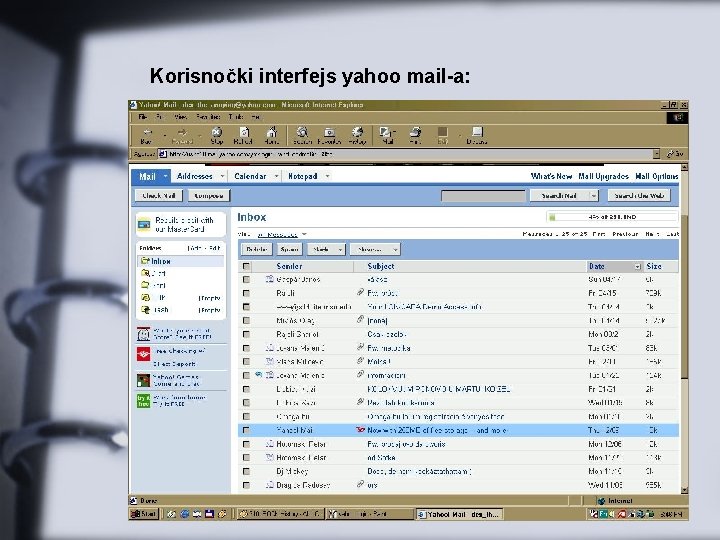Screen dimensions: 720x540
Task: Click in the mail search text field
Action: coord(483,196)
